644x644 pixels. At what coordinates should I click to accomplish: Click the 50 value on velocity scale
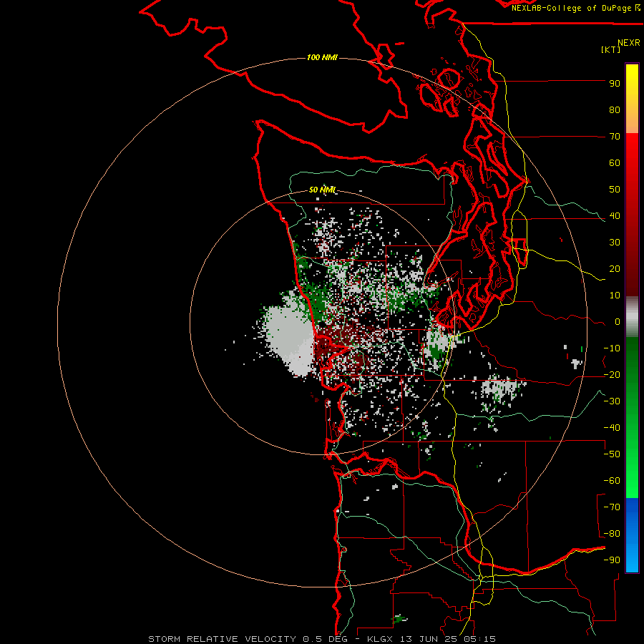(615, 190)
